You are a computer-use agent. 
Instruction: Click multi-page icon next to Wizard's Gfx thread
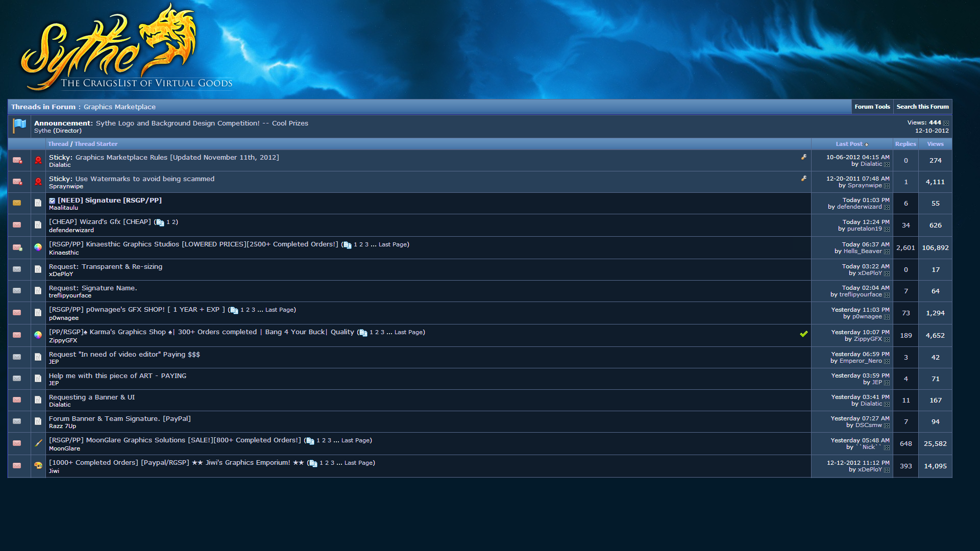pyautogui.click(x=160, y=222)
